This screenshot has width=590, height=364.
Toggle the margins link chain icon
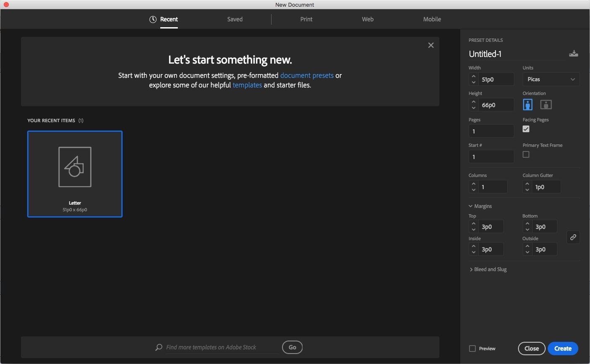pyautogui.click(x=573, y=237)
